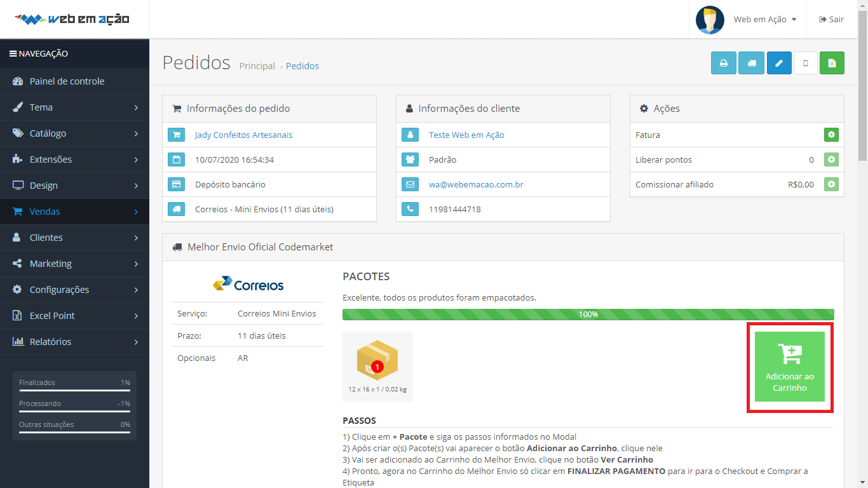Viewport: 868px width, 488px height.
Task: Click the Sair logout link
Action: (x=831, y=20)
